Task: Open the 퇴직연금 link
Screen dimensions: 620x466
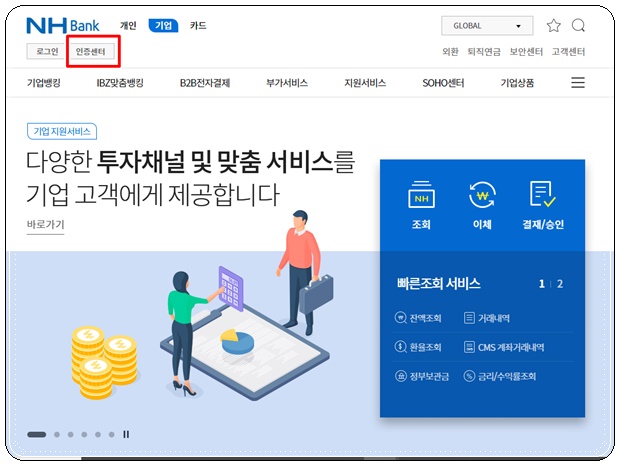Action: coord(484,52)
